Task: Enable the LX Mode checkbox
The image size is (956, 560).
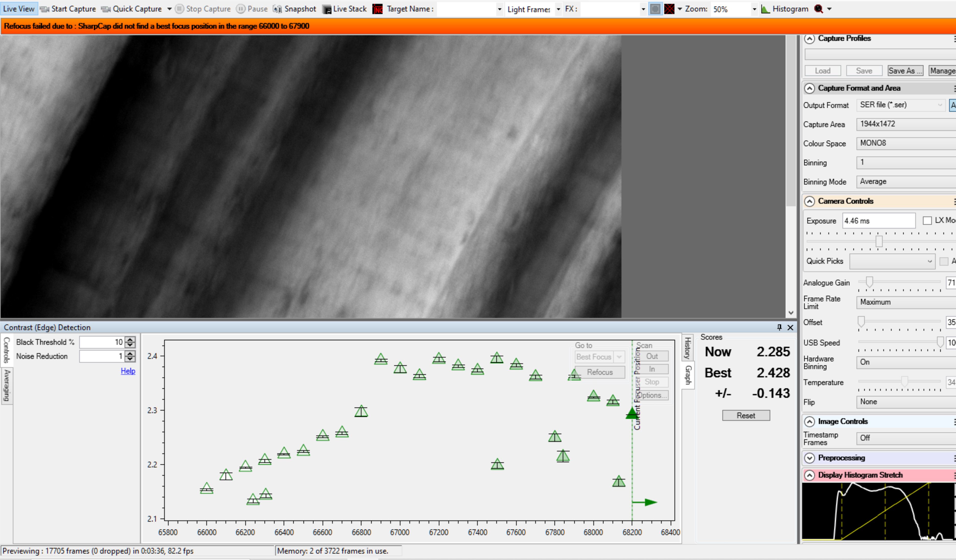Action: (927, 221)
